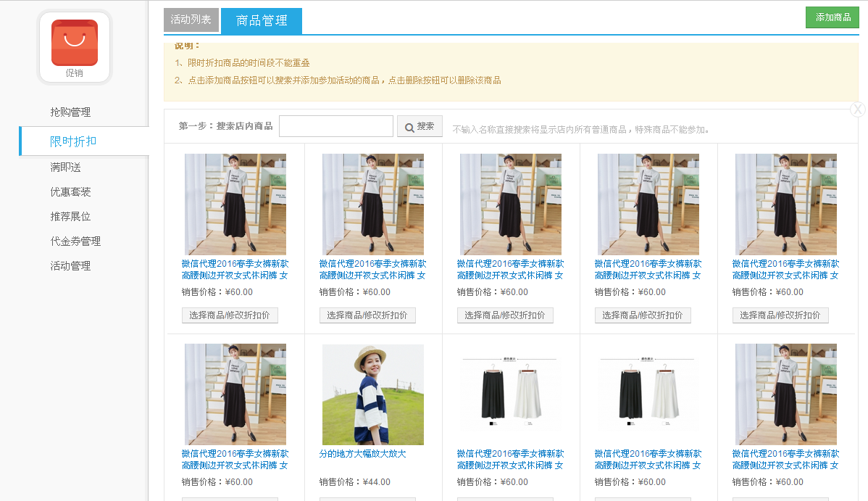Open second-row fifth product title link
This screenshot has width=868, height=501.
(786, 460)
